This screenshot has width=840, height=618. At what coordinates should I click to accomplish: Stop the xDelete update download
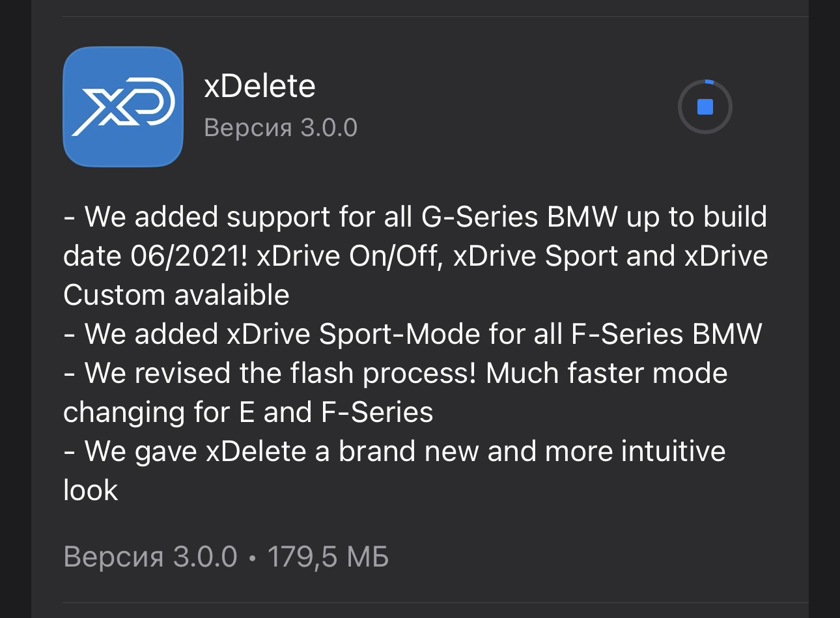click(x=705, y=107)
